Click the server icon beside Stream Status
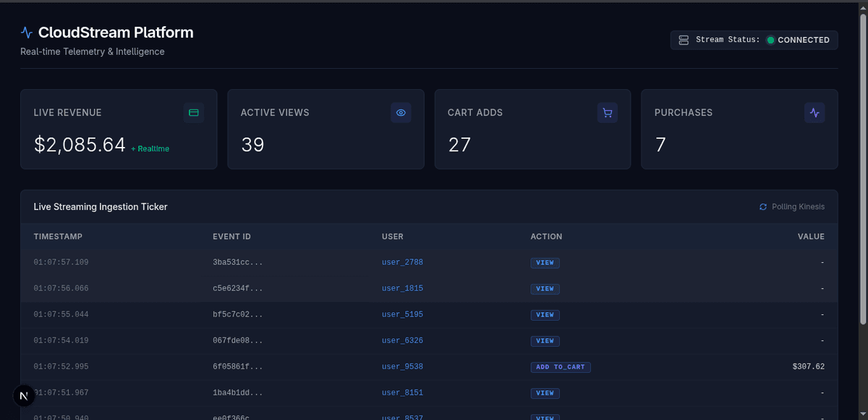Screen dimensions: 868x420 click(x=684, y=40)
